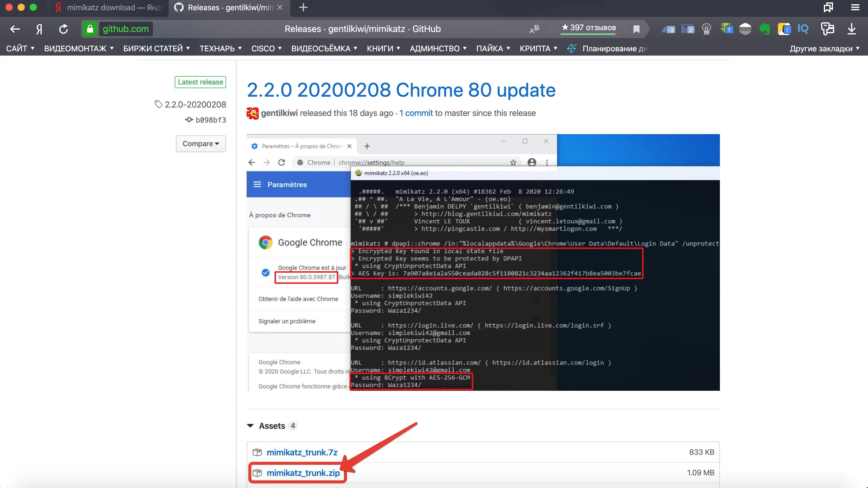Open a new browser tab
Screen dimensions: 868x488
[303, 8]
